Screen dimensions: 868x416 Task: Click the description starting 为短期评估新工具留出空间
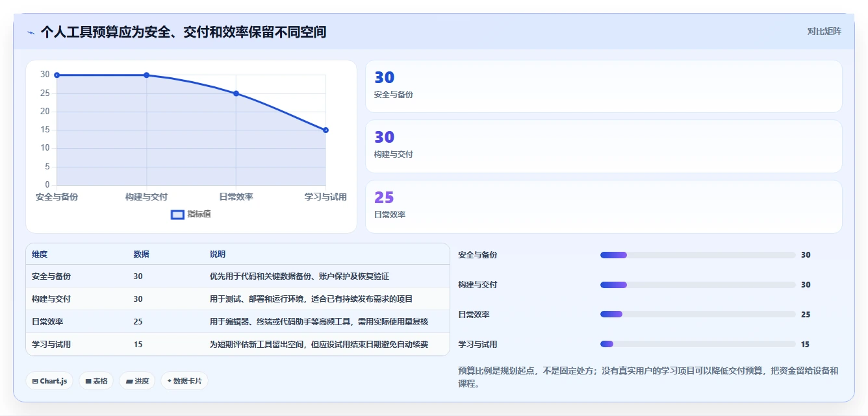click(319, 345)
